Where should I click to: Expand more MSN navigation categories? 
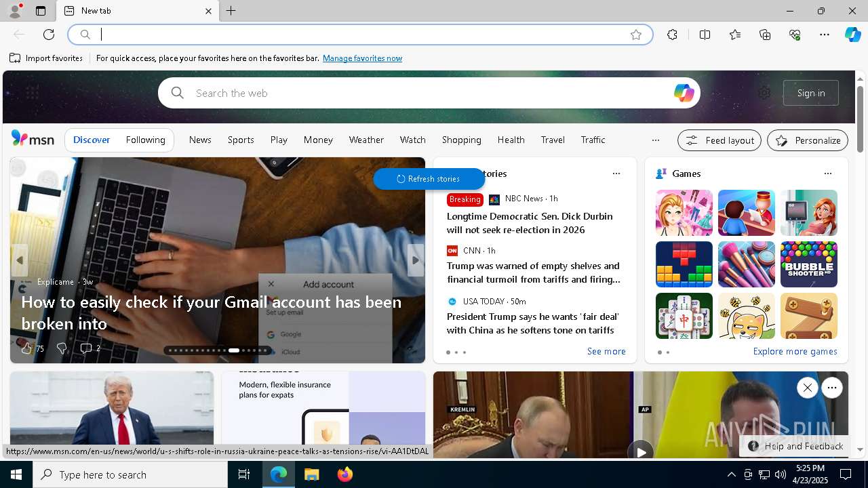tap(655, 140)
